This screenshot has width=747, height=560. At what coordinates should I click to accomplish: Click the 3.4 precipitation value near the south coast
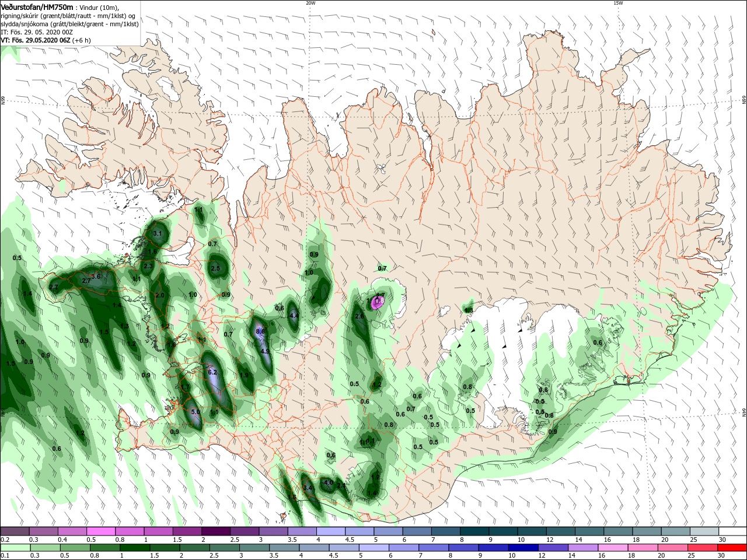308,488
